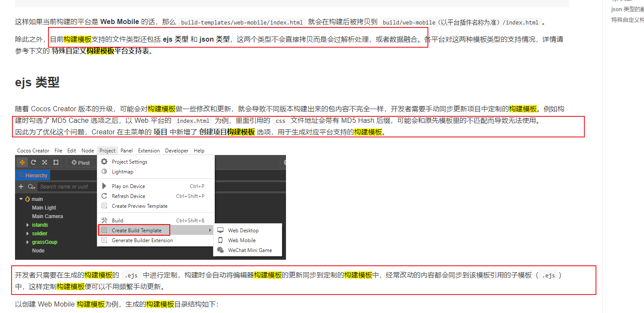644x313 pixels.
Task: Collapse the main scene node
Action: pyautogui.click(x=21, y=199)
